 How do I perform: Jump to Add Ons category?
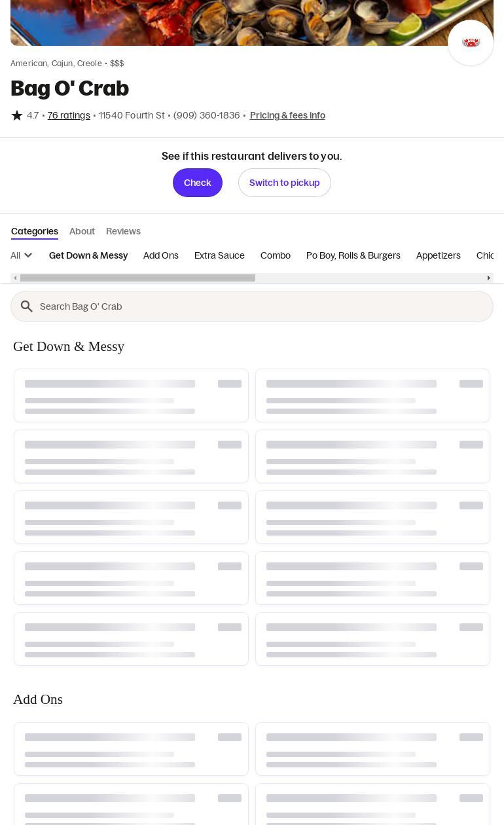point(161,255)
